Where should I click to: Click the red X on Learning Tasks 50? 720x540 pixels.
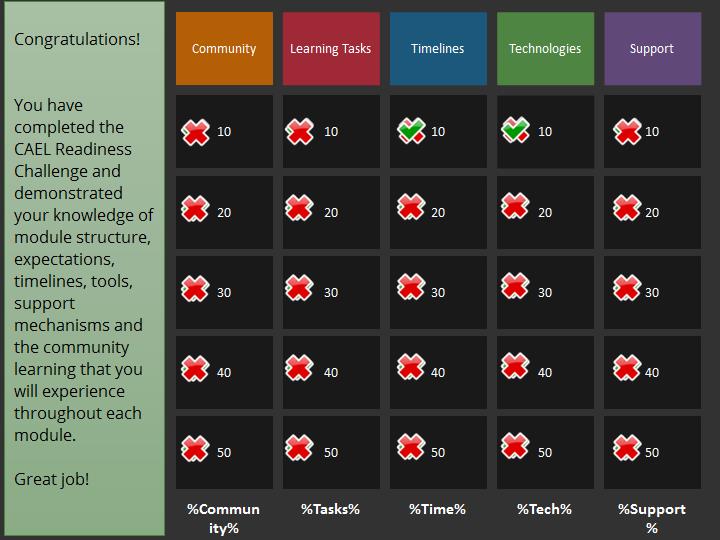299,447
